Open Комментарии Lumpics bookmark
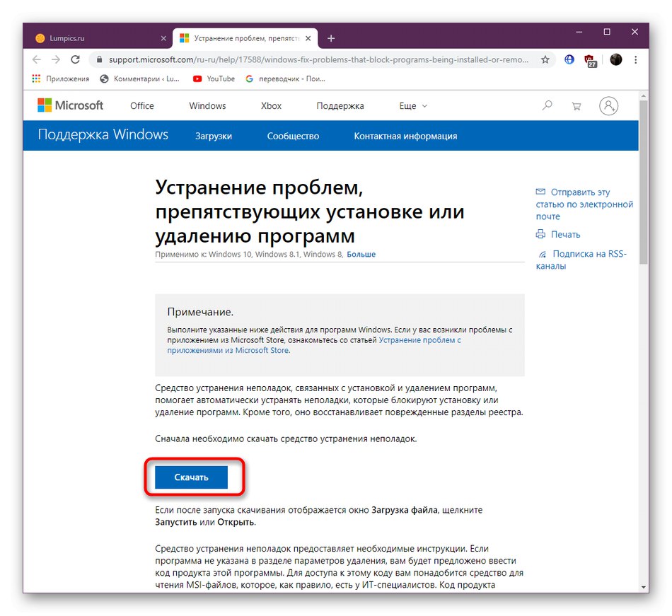 (140, 79)
